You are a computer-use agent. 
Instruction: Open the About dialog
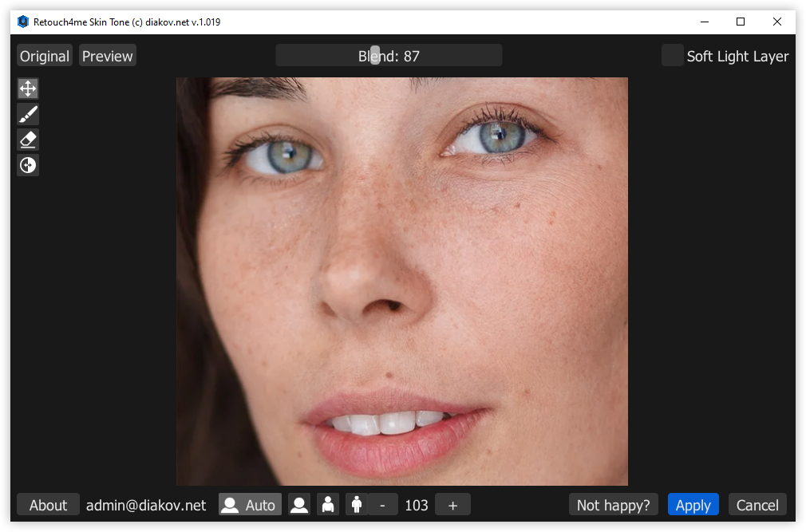[49, 505]
